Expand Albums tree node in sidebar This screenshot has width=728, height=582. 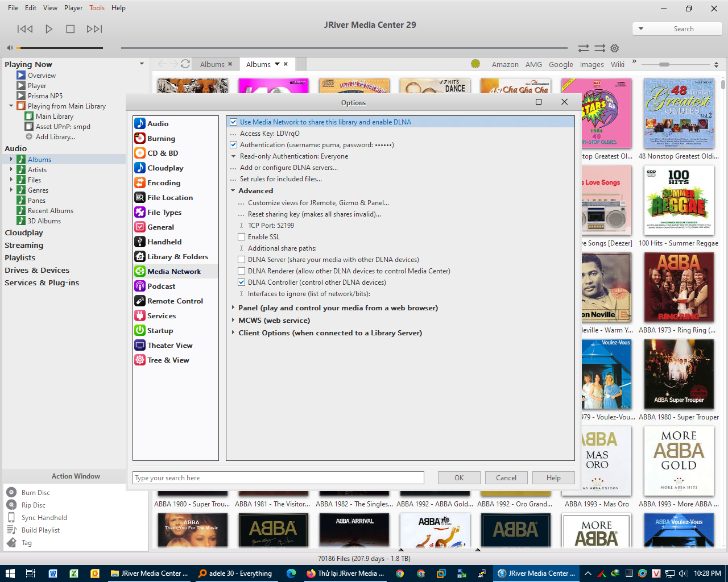coord(11,160)
